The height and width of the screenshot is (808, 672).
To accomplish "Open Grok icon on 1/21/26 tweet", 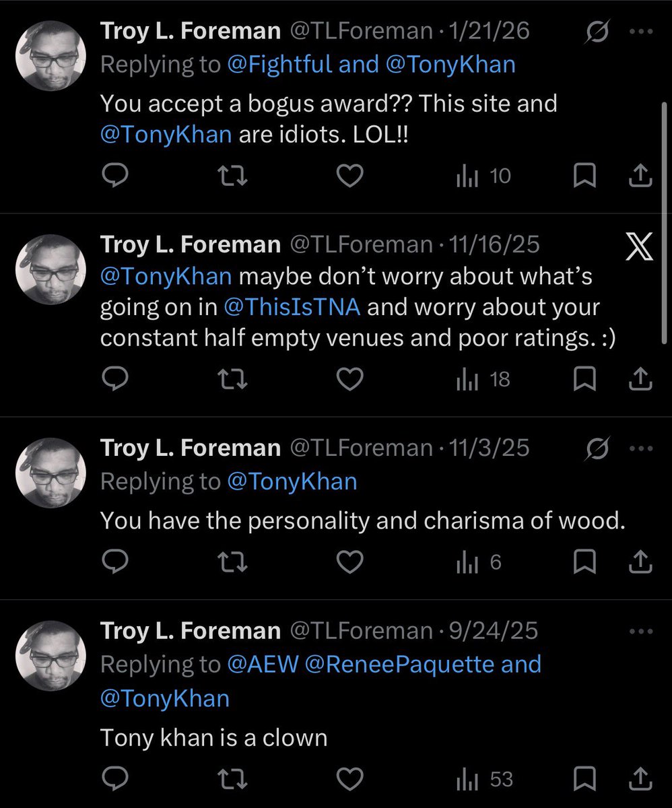I will pos(599,31).
